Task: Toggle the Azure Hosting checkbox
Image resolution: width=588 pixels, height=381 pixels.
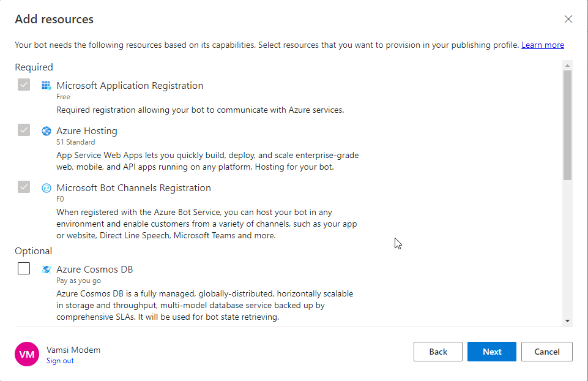Action: 24,130
